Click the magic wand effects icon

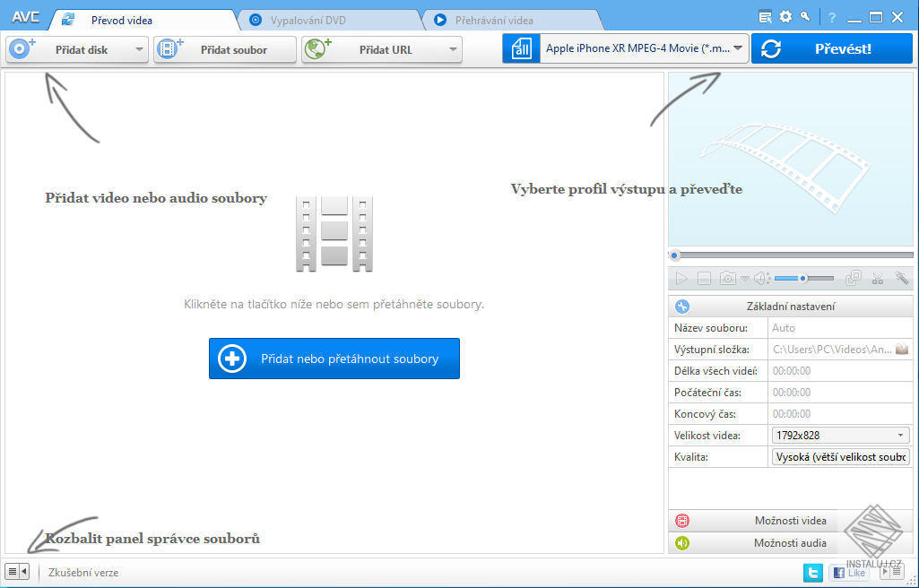(901, 278)
